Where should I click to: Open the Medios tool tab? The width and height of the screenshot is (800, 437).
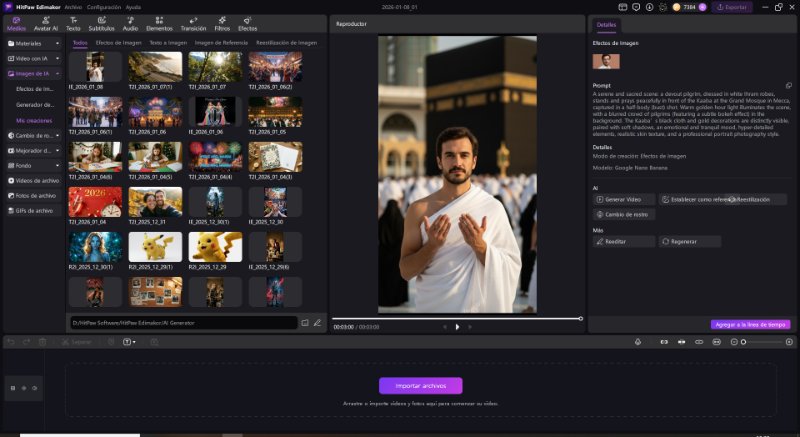coord(16,24)
